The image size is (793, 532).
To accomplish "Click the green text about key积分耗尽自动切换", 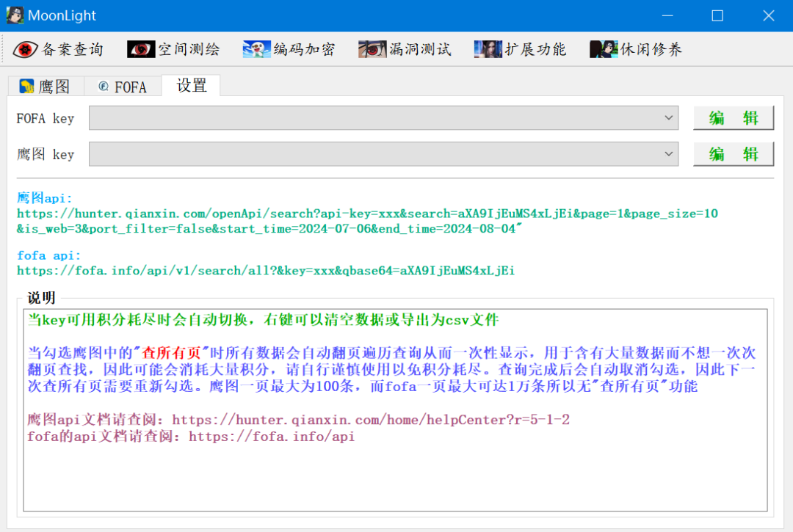I will tap(263, 320).
